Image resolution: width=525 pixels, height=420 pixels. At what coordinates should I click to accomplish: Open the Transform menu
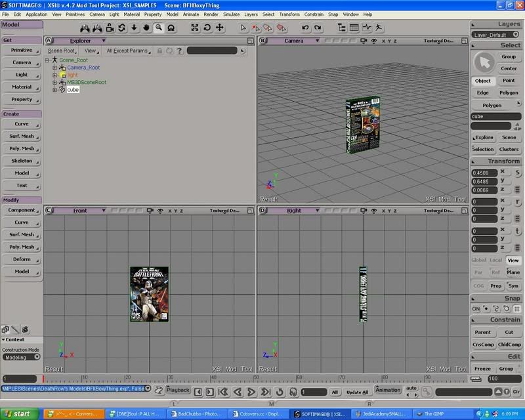(289, 14)
